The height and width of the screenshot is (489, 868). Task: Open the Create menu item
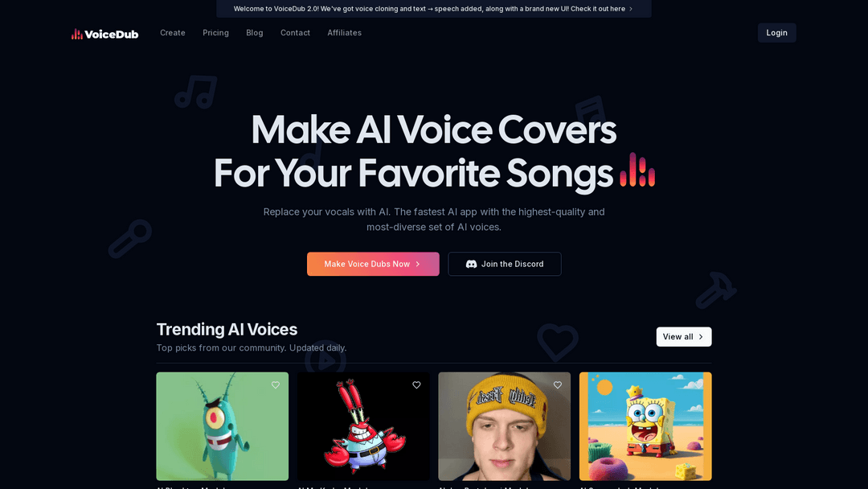point(173,33)
